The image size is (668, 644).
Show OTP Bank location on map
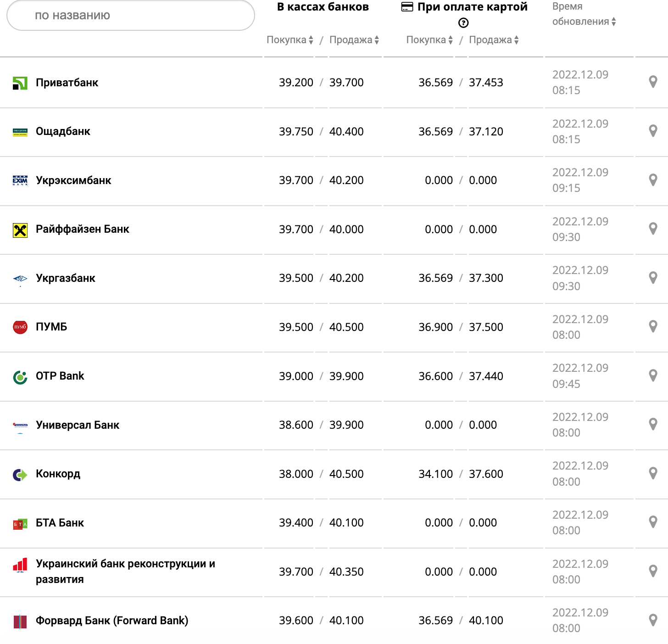653,376
